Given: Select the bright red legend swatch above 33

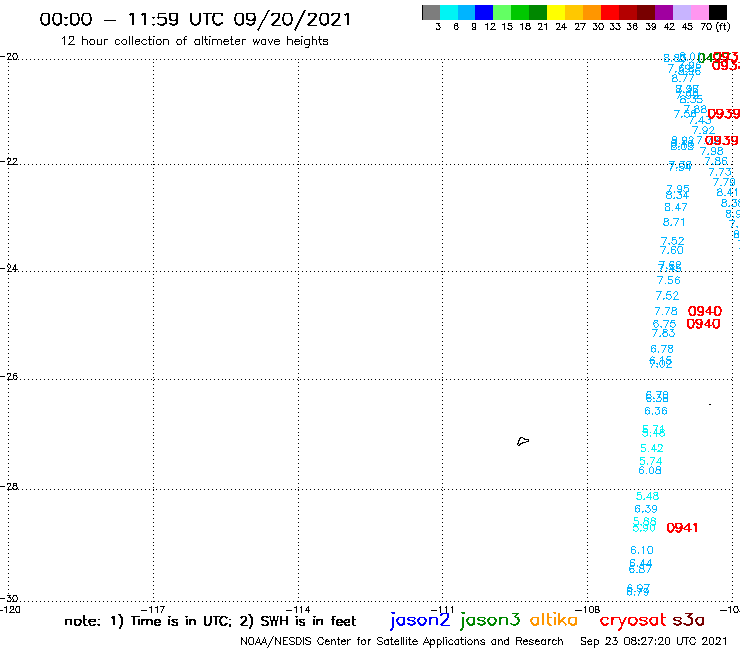Looking at the screenshot, I should 610,12.
